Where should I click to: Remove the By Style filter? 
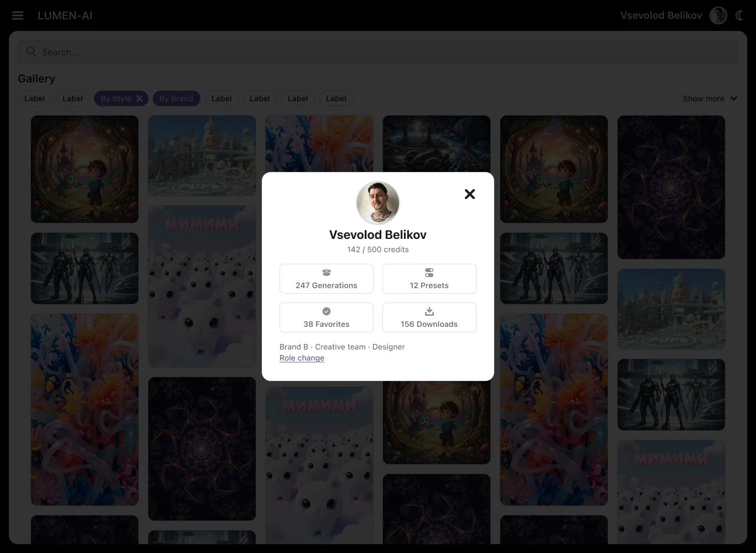click(x=139, y=98)
